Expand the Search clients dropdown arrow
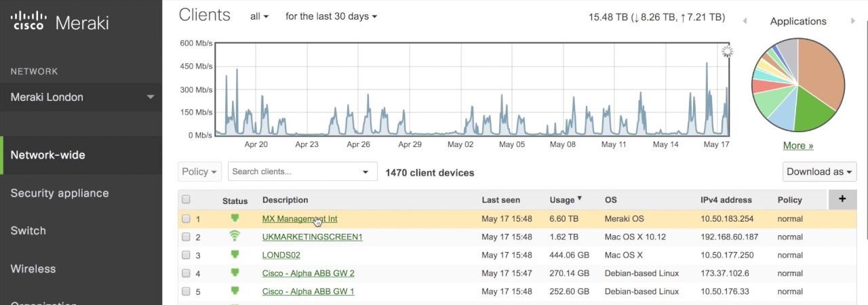Screen dimensions: 868x305 point(366,172)
